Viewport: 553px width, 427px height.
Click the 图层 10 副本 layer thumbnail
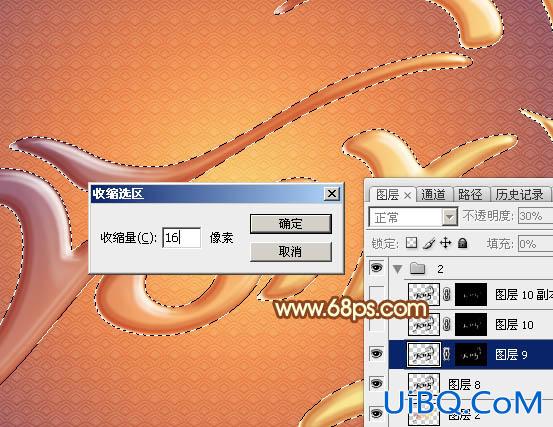pyautogui.click(x=424, y=294)
